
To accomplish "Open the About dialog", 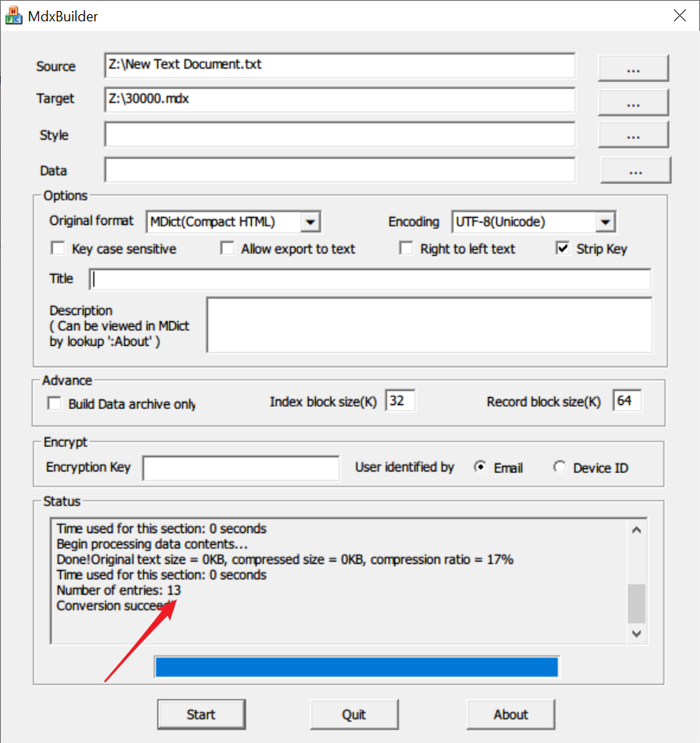I will (x=510, y=714).
